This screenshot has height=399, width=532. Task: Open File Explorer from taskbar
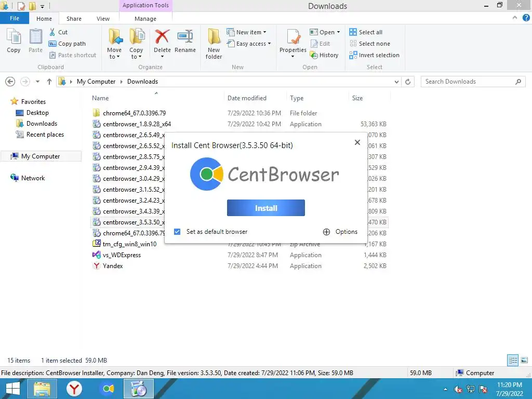(x=42, y=389)
